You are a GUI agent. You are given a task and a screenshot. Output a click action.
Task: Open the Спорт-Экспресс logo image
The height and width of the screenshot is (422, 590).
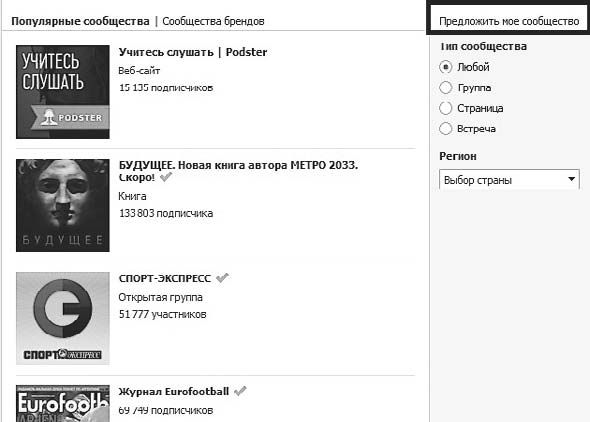tap(63, 319)
